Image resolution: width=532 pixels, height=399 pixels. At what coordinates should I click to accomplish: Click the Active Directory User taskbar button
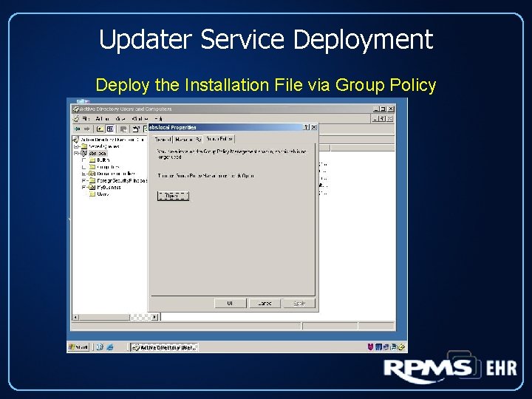click(165, 347)
